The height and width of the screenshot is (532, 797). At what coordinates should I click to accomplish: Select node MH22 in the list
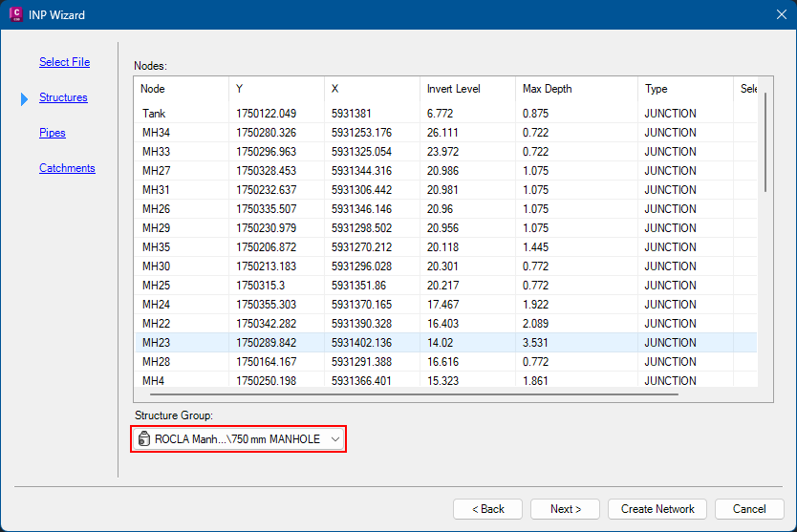point(445,324)
